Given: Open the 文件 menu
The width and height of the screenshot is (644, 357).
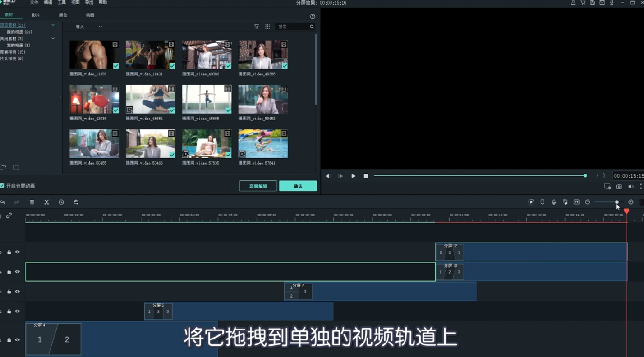Looking at the screenshot, I should pyautogui.click(x=34, y=2).
